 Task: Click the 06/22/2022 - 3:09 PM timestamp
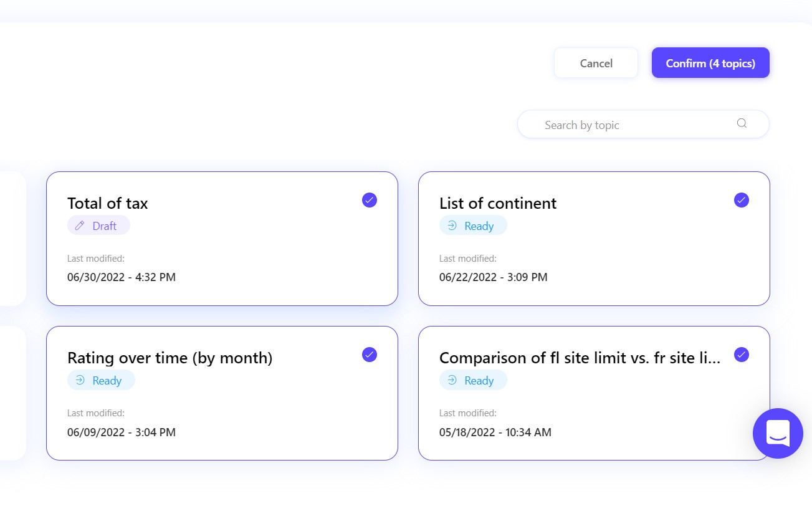coord(493,277)
